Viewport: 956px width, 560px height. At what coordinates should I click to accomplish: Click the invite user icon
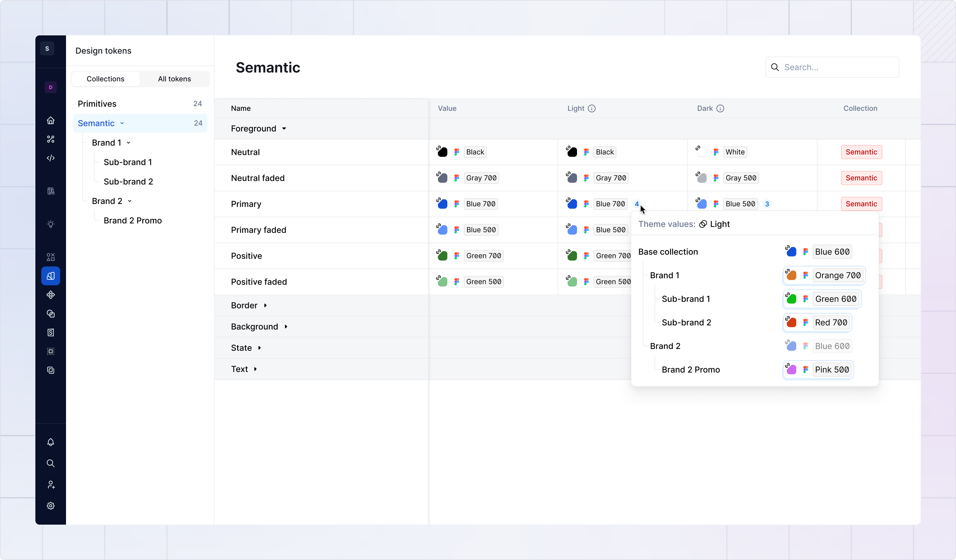[x=50, y=485]
